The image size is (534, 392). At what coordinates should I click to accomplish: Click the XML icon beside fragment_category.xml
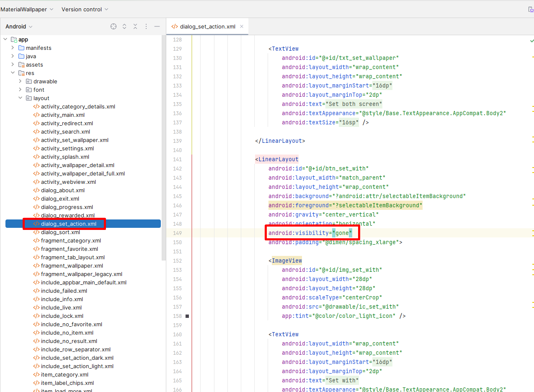pyautogui.click(x=36, y=240)
